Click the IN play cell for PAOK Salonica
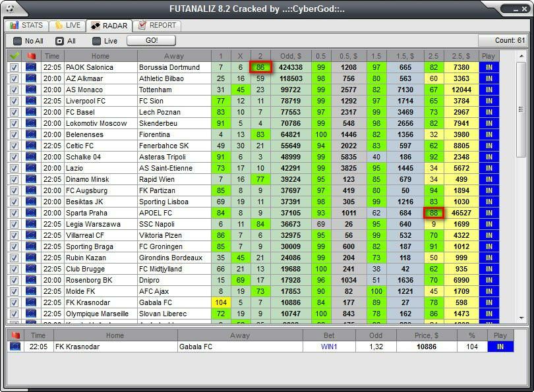Viewport: 534px width, 392px height. click(489, 67)
